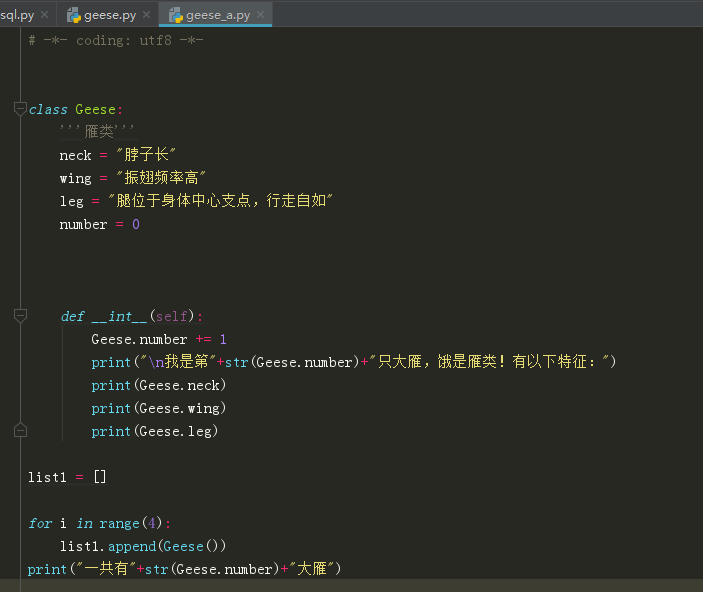Switch to the geese.py tab
Screen dimensions: 703x592
click(x=109, y=15)
